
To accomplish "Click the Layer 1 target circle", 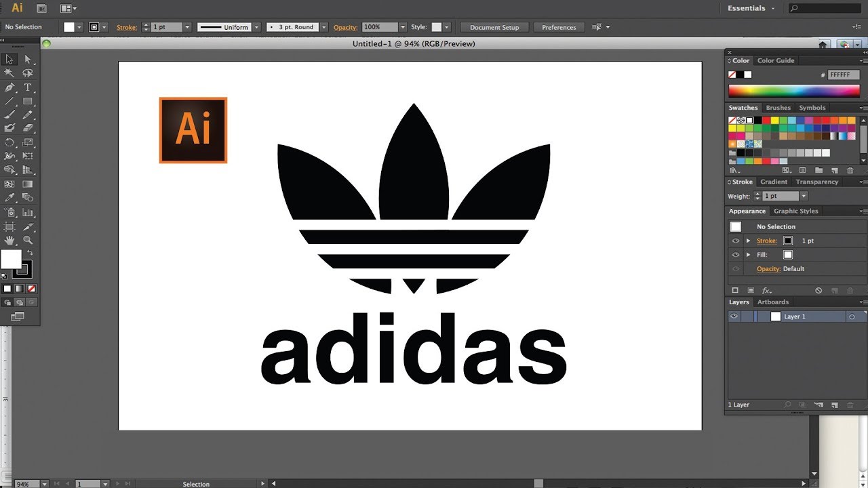I will click(x=852, y=317).
